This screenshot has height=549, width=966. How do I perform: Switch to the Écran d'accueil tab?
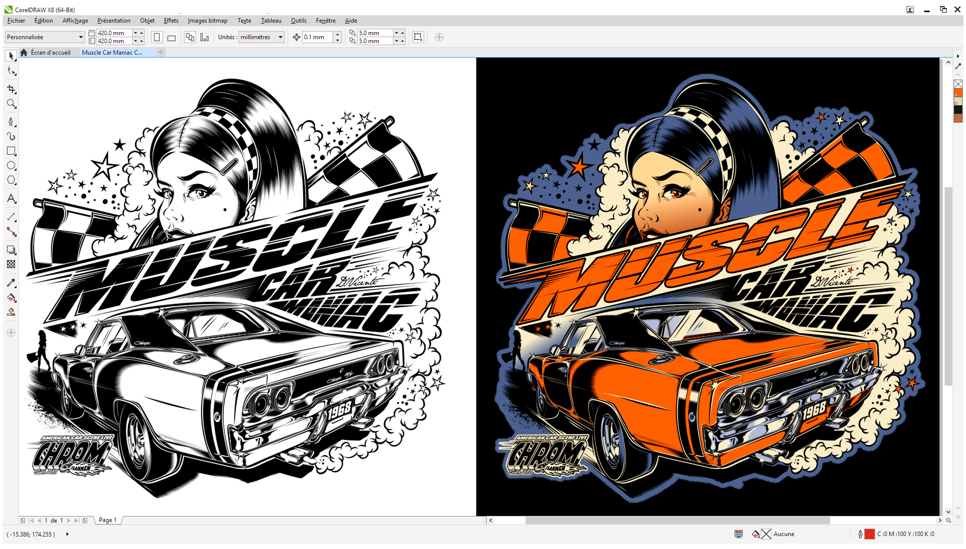(x=46, y=52)
